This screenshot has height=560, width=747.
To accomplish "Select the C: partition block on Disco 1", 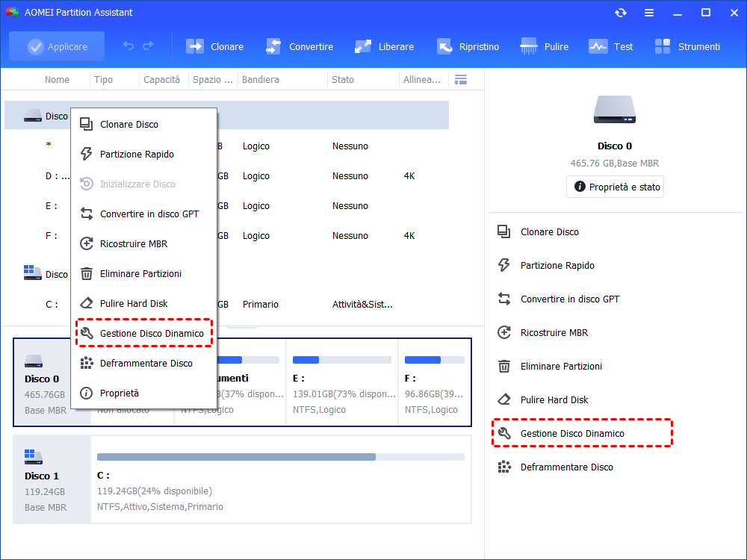I will [x=281, y=479].
